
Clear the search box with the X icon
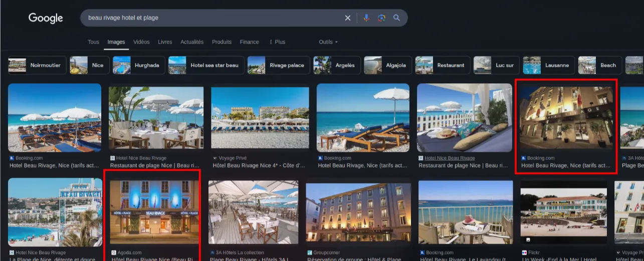point(348,18)
